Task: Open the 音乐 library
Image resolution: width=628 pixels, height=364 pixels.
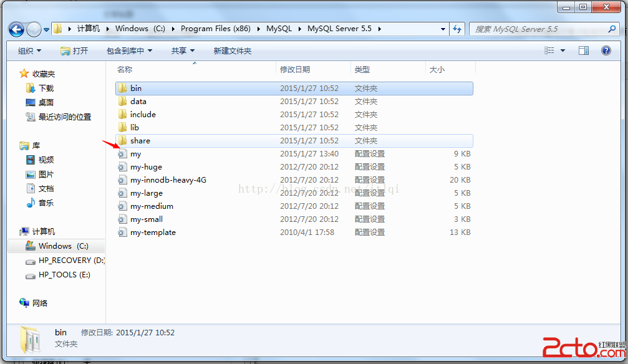Action: [x=46, y=203]
